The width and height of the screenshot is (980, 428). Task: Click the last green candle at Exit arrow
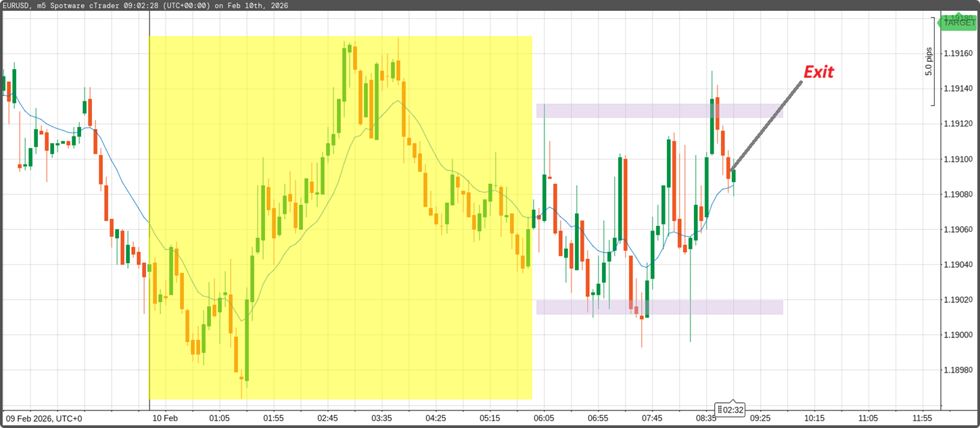(734, 176)
